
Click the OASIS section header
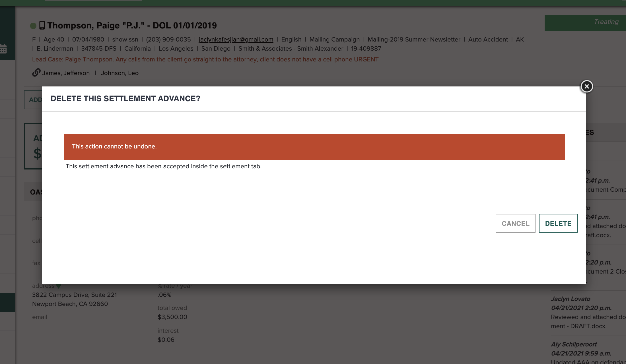pos(36,192)
